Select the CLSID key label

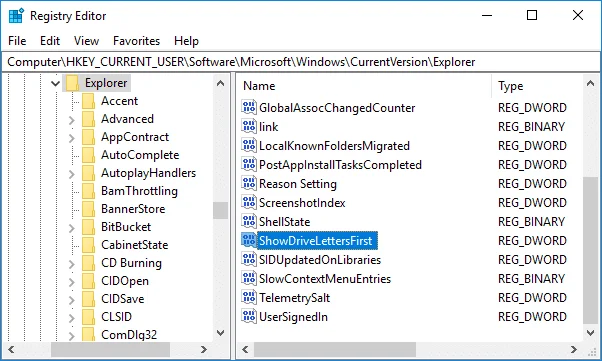click(x=116, y=317)
